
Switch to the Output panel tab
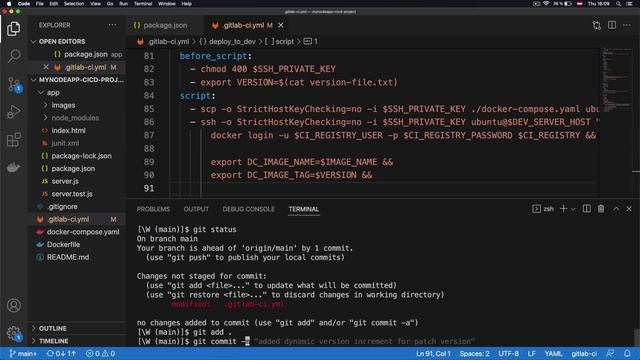(x=196, y=209)
